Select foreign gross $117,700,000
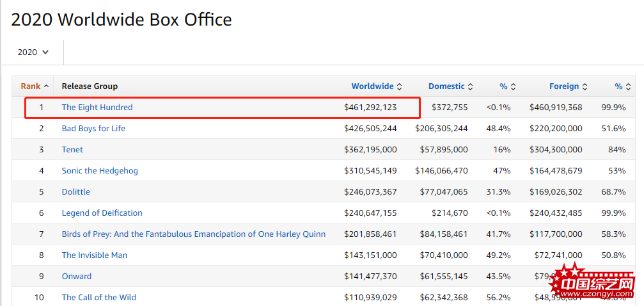The height and width of the screenshot is (306, 644). (556, 234)
